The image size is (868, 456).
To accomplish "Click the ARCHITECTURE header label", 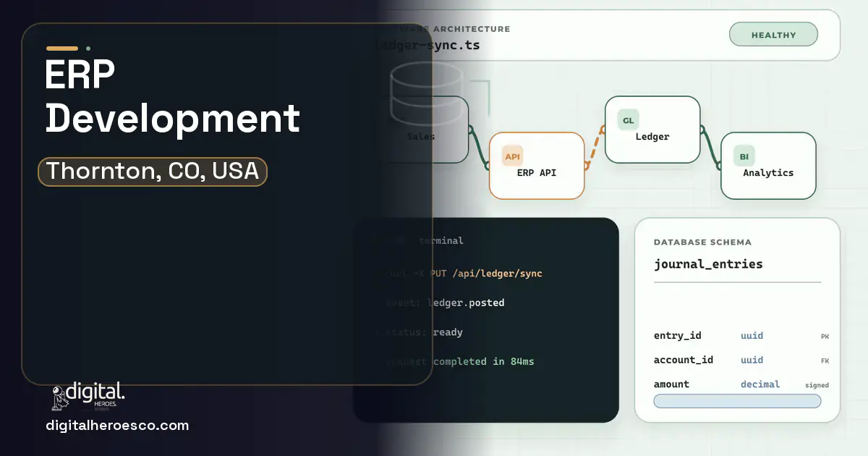I will pos(470,29).
